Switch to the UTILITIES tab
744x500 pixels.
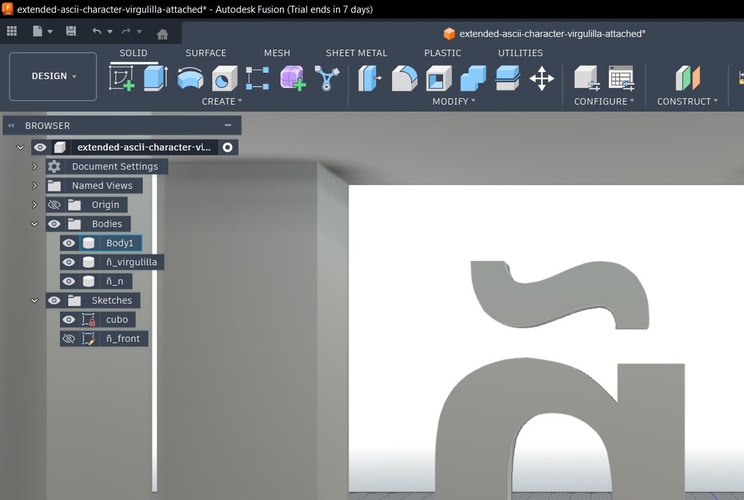pyautogui.click(x=520, y=53)
